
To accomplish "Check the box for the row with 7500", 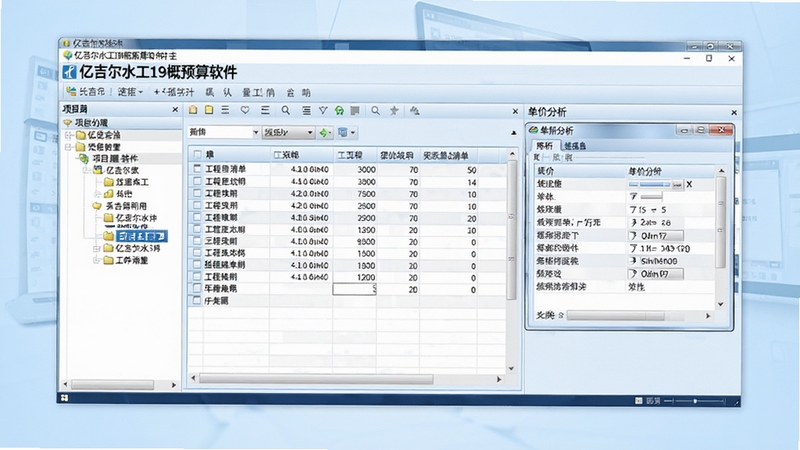I will [x=197, y=193].
